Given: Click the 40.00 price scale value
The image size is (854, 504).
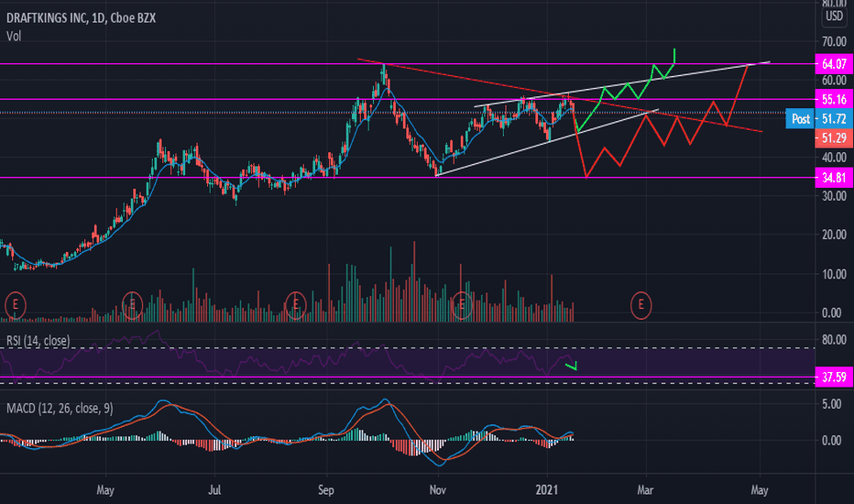Looking at the screenshot, I should pos(834,158).
